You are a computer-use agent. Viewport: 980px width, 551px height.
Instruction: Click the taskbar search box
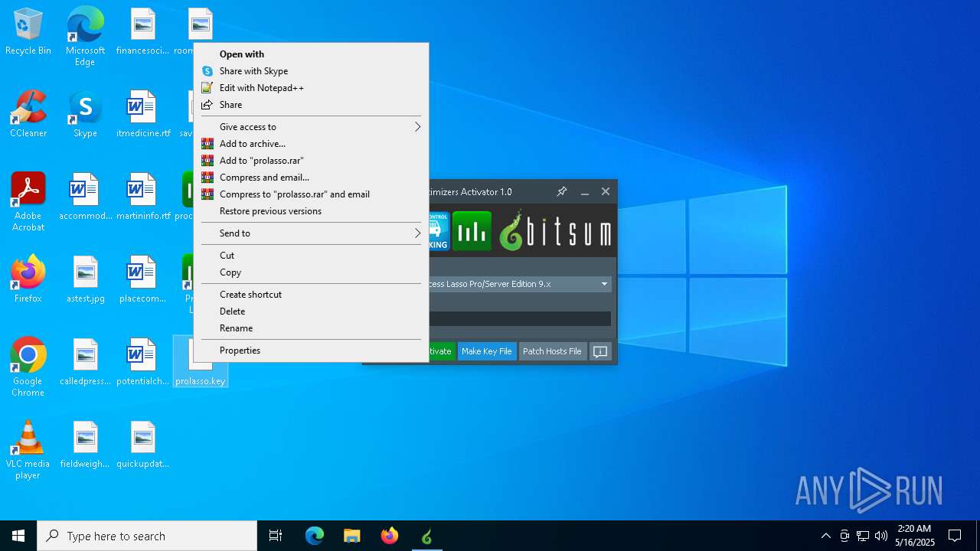pyautogui.click(x=147, y=536)
